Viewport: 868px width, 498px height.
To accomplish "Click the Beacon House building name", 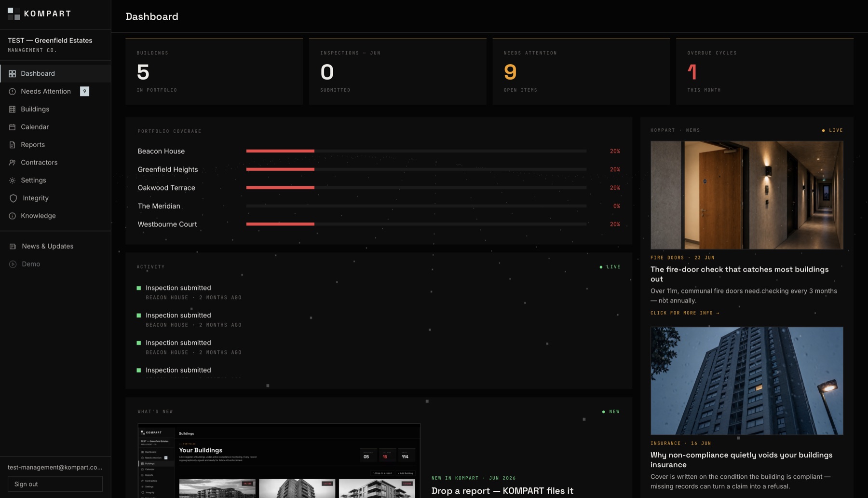I will [161, 151].
